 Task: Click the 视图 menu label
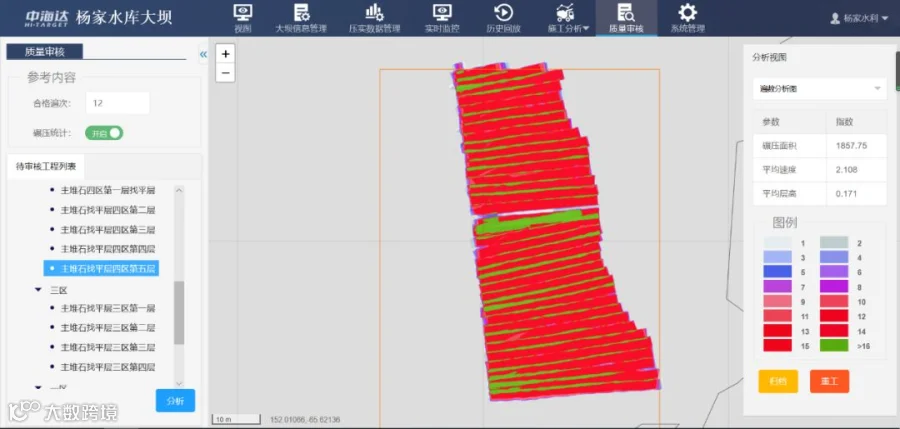pos(243,29)
